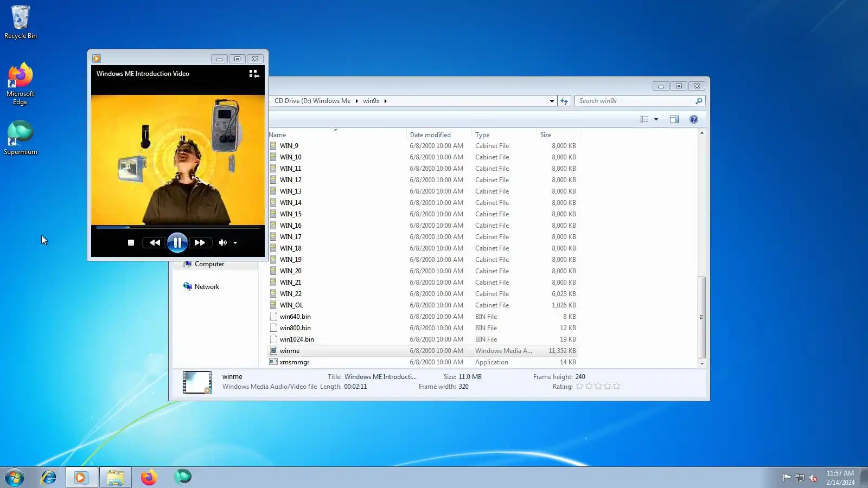Image resolution: width=868 pixels, height=488 pixels.
Task: Sort files by Size column
Action: point(558,135)
